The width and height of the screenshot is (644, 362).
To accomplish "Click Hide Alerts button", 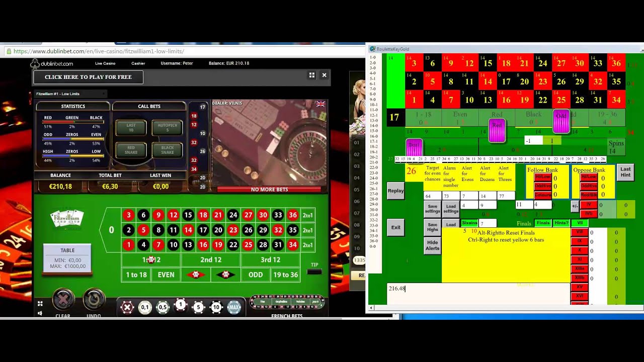I will [433, 245].
